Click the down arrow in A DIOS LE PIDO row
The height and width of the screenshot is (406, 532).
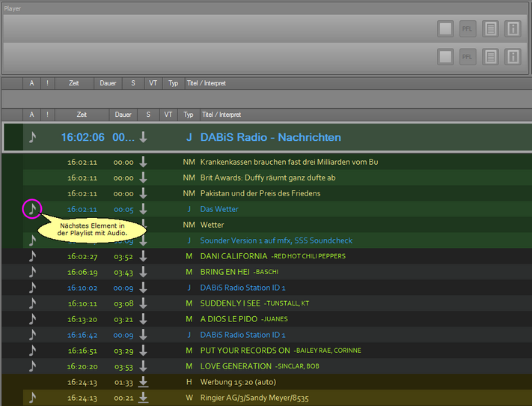click(x=143, y=319)
